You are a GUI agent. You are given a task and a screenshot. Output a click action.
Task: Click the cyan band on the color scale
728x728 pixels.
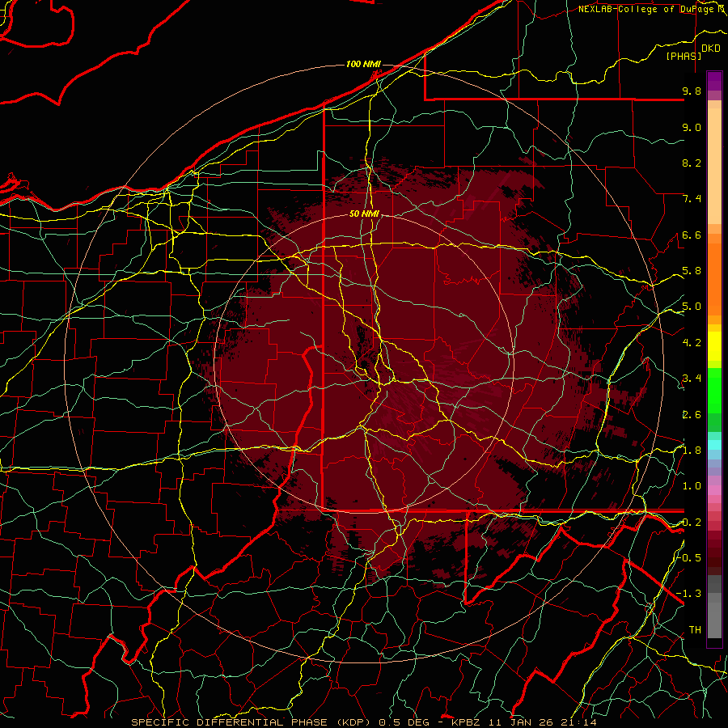pos(714,445)
